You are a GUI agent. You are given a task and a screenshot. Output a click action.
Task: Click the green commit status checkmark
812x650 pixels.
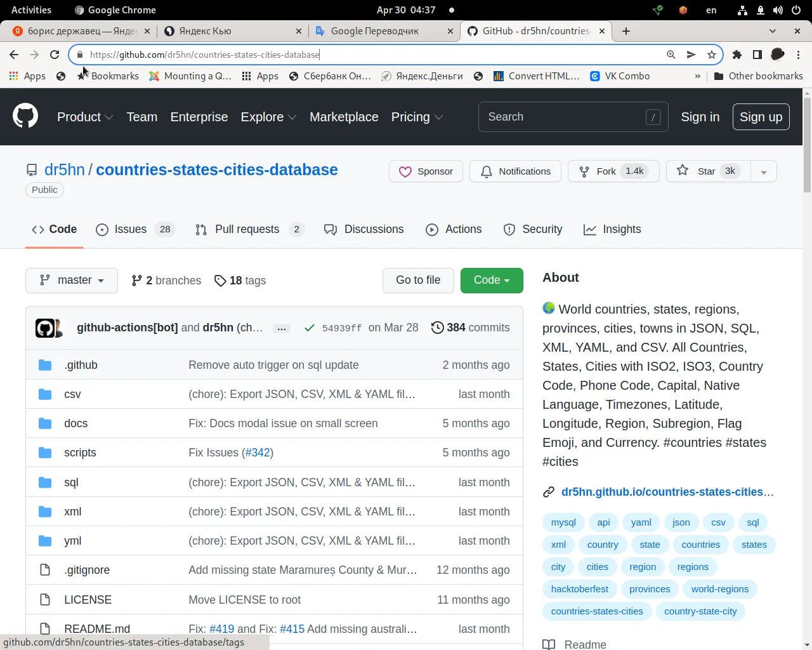[x=310, y=328]
